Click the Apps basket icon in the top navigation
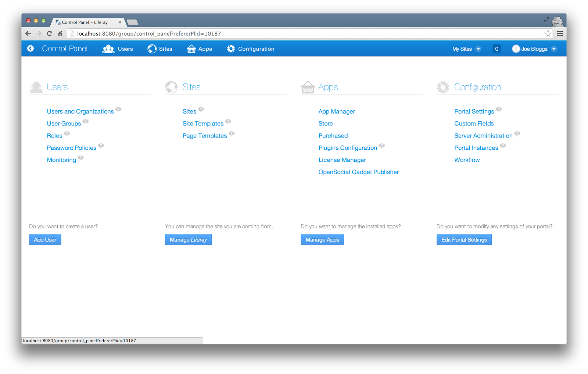 point(191,49)
